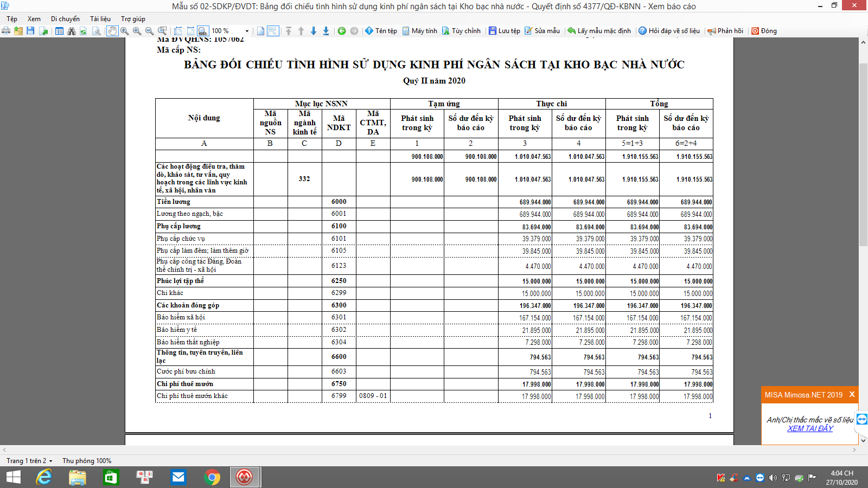The height and width of the screenshot is (488, 868).
Task: Open Google Chrome from taskbar
Action: coord(212,477)
